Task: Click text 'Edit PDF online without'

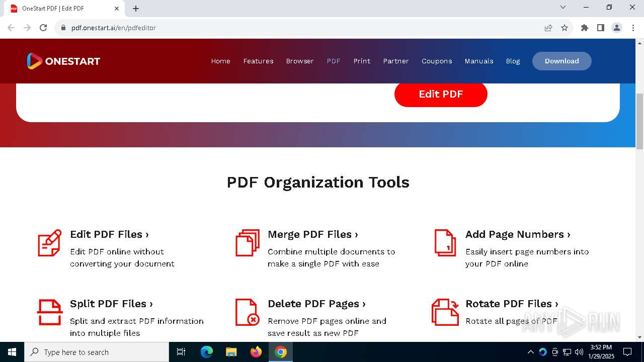Action: tap(117, 251)
